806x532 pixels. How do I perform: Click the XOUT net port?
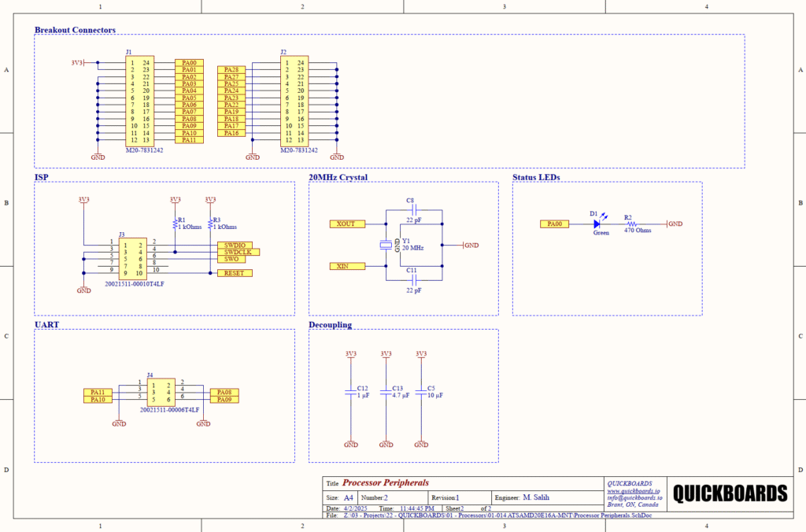347,224
